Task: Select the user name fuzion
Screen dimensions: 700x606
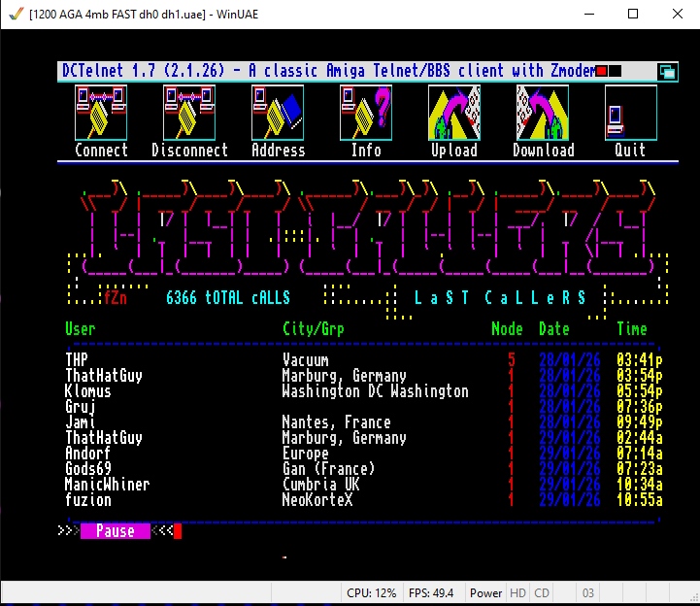Action: point(88,500)
